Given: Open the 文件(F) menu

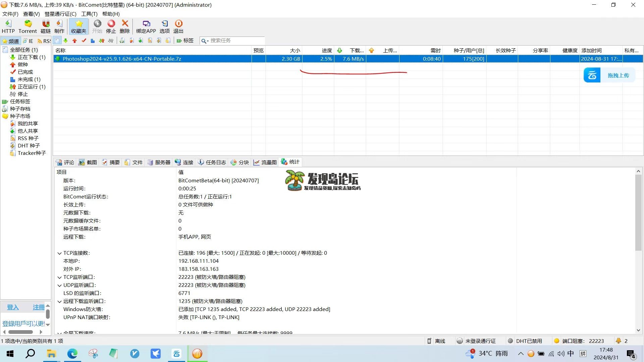Looking at the screenshot, I should point(10,14).
